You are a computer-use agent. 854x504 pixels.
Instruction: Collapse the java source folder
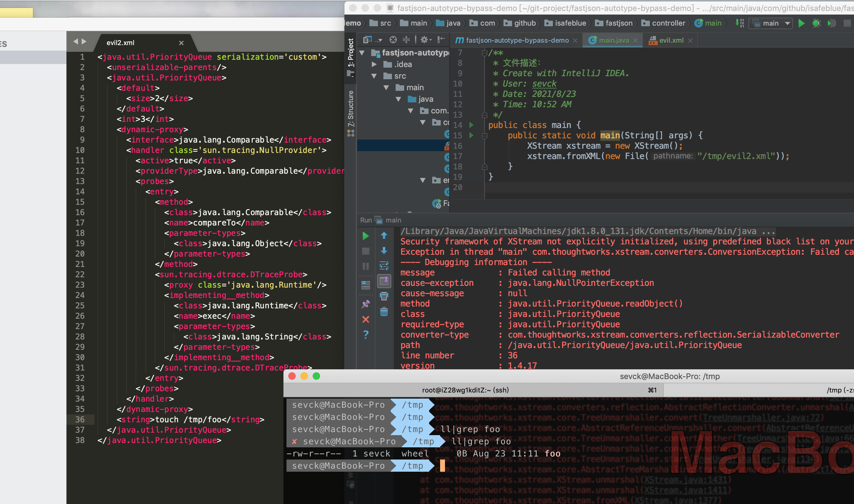(398, 99)
